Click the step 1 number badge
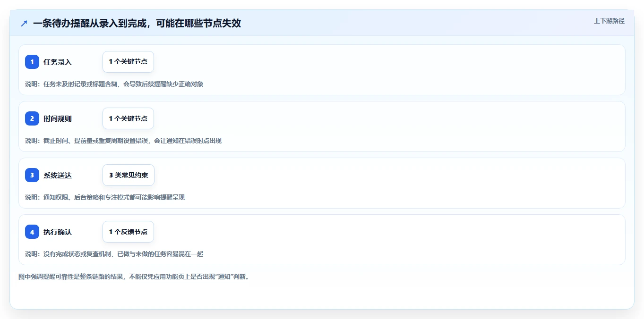Screen dimensions: 644x319 pos(32,62)
